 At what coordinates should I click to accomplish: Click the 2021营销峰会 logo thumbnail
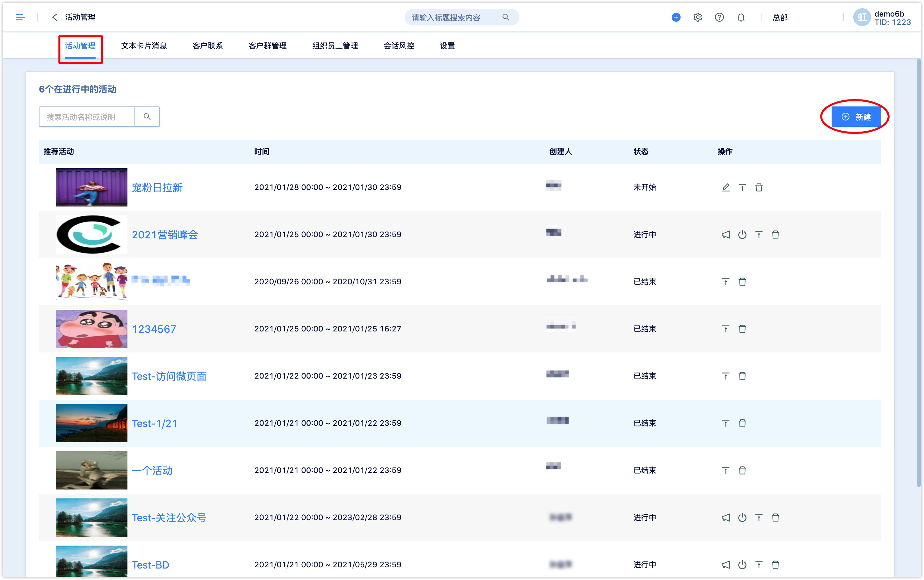(91, 235)
